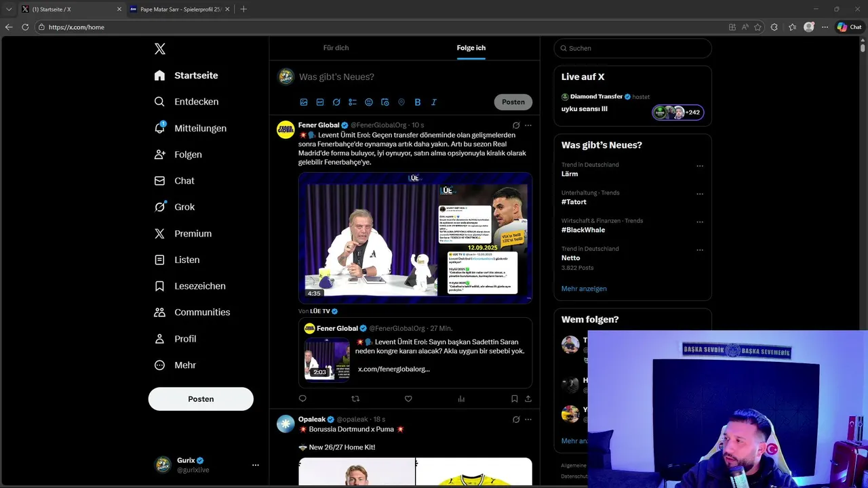Open emoji picker in composer
The width and height of the screenshot is (868, 488).
click(369, 102)
